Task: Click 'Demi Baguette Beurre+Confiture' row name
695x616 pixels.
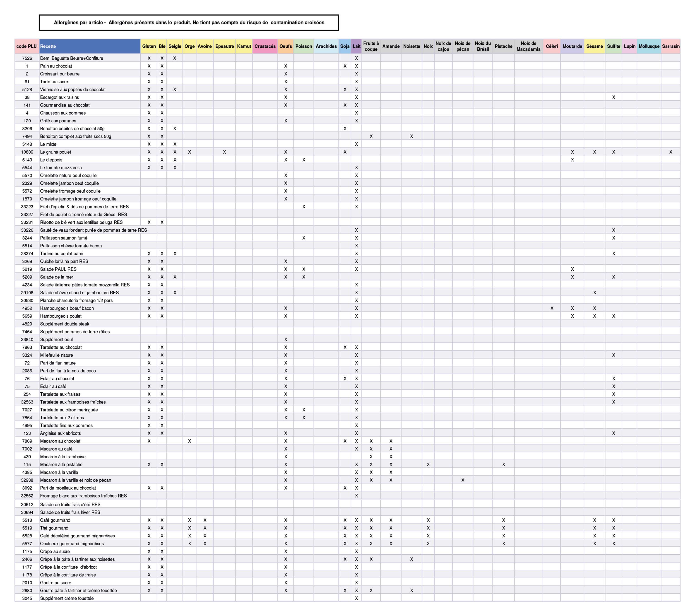Action: point(71,58)
